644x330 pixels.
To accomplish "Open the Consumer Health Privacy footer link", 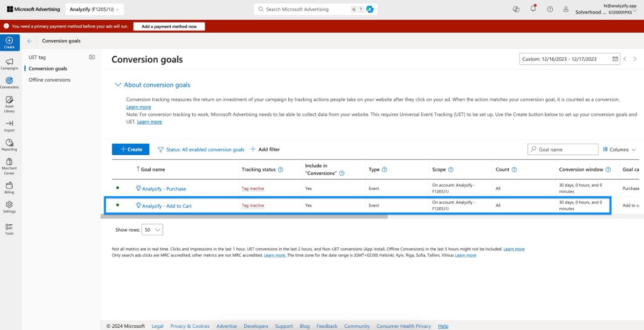I will 404,326.
